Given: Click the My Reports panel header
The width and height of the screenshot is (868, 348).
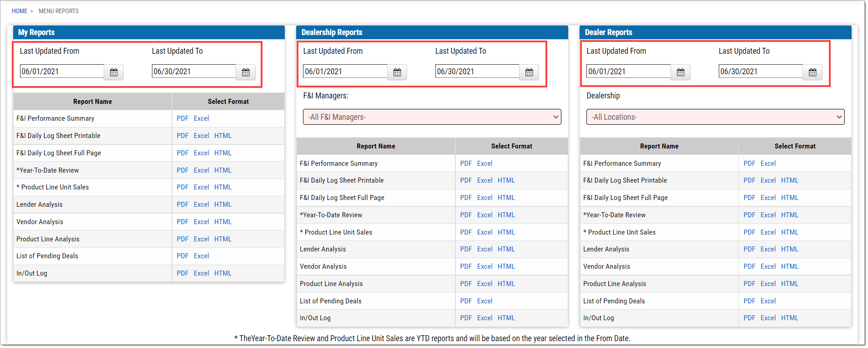Looking at the screenshot, I should tap(149, 32).
